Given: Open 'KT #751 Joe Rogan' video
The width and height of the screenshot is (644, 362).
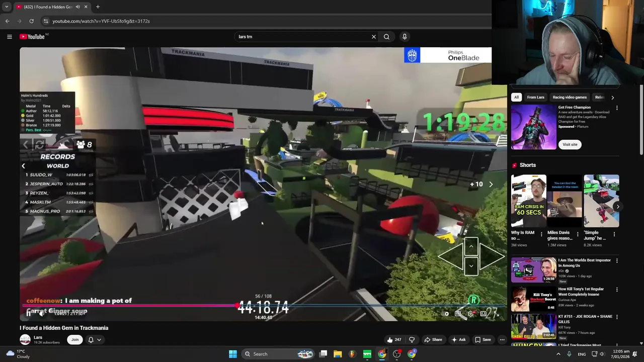Looking at the screenshot, I should tap(534, 327).
